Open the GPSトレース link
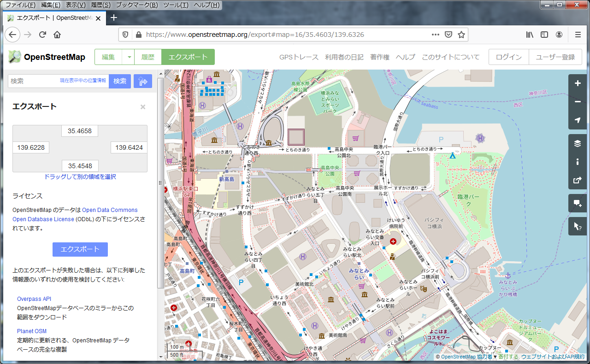Image resolution: width=590 pixels, height=364 pixels. [x=299, y=57]
